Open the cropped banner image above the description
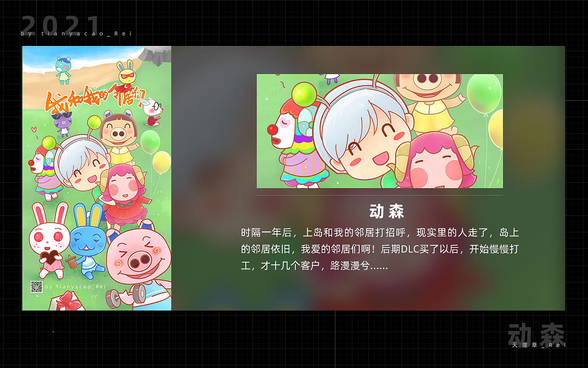This screenshot has height=368, width=588. click(380, 131)
